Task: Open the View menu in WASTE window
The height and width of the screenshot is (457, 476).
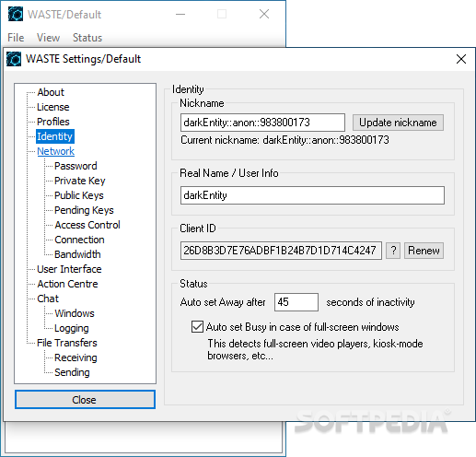Action: 48,38
